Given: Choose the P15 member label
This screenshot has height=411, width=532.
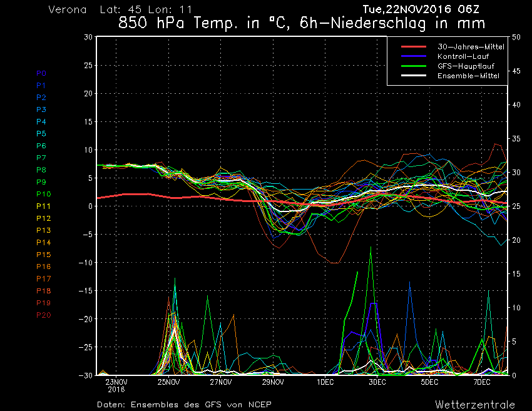Looking at the screenshot, I should pos(44,255).
